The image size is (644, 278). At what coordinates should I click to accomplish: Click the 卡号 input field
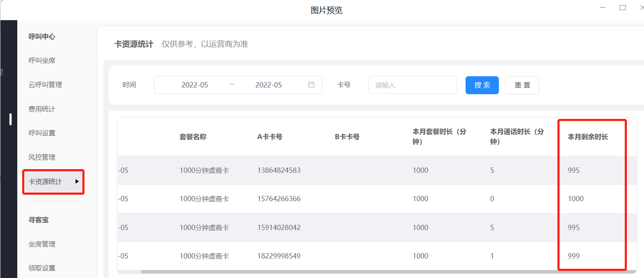point(412,85)
